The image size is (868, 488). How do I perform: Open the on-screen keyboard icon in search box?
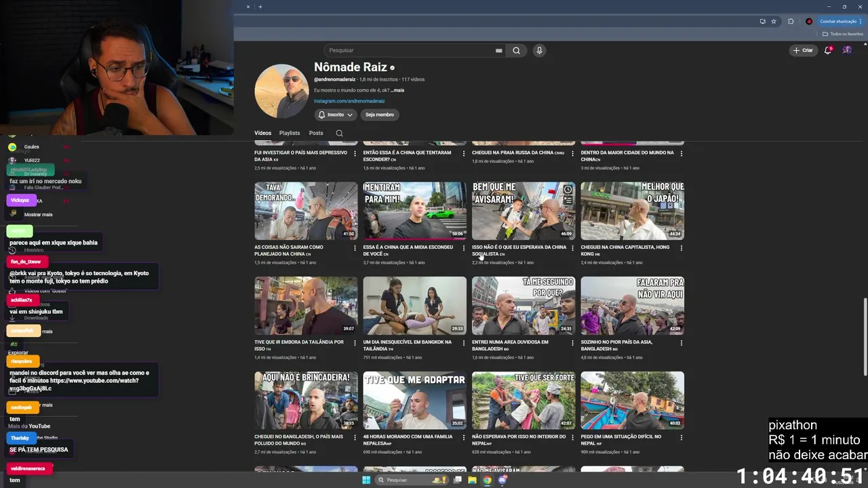498,50
